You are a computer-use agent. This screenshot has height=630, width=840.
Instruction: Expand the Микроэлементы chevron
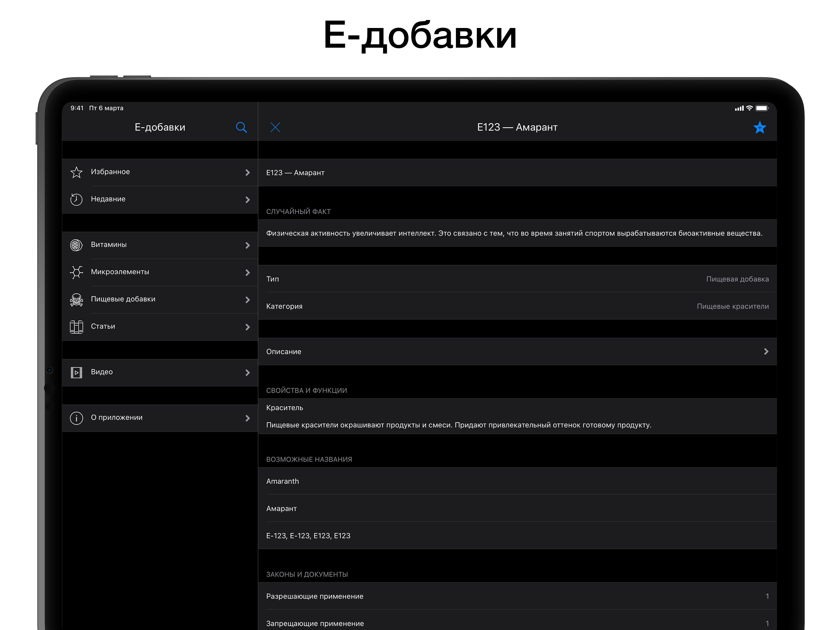248,273
